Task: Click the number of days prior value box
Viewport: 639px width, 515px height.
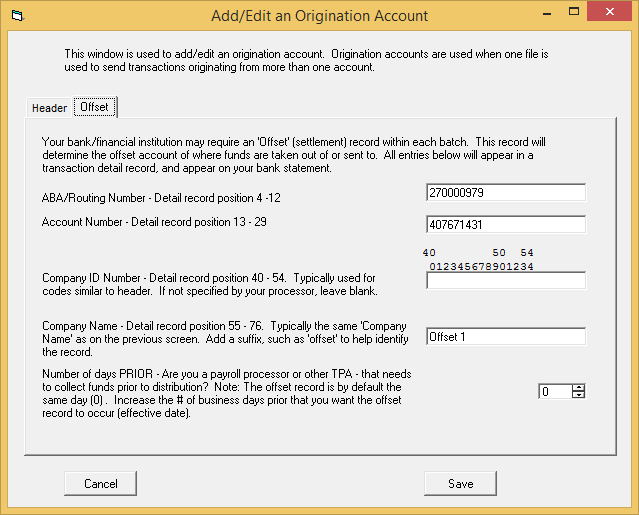Action: pyautogui.click(x=554, y=392)
